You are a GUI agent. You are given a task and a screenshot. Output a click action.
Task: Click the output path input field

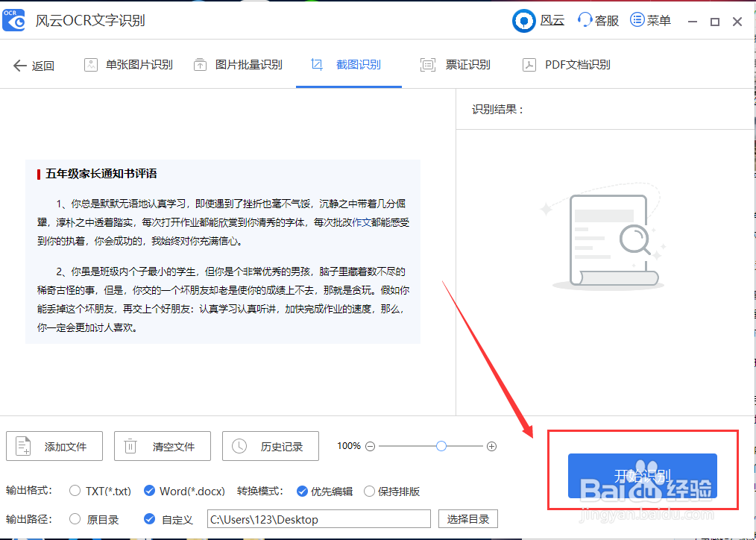[319, 518]
